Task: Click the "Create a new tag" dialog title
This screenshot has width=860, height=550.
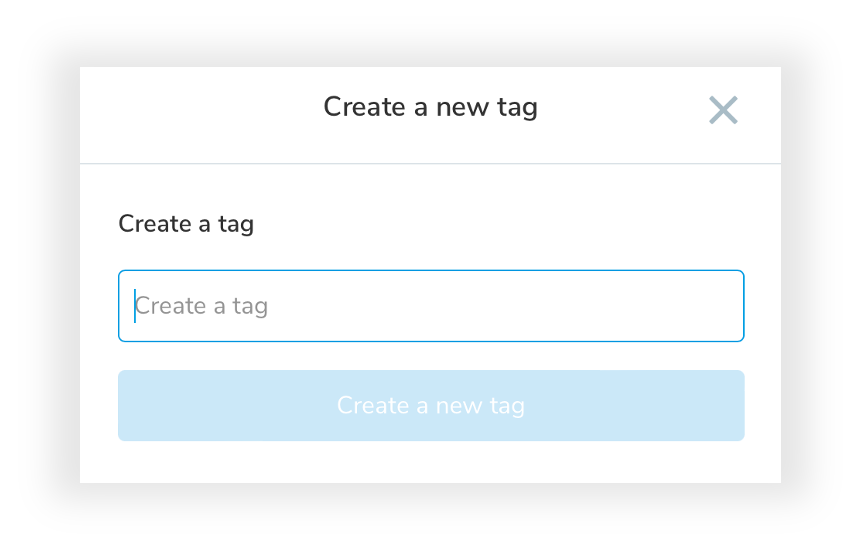Action: pyautogui.click(x=430, y=107)
